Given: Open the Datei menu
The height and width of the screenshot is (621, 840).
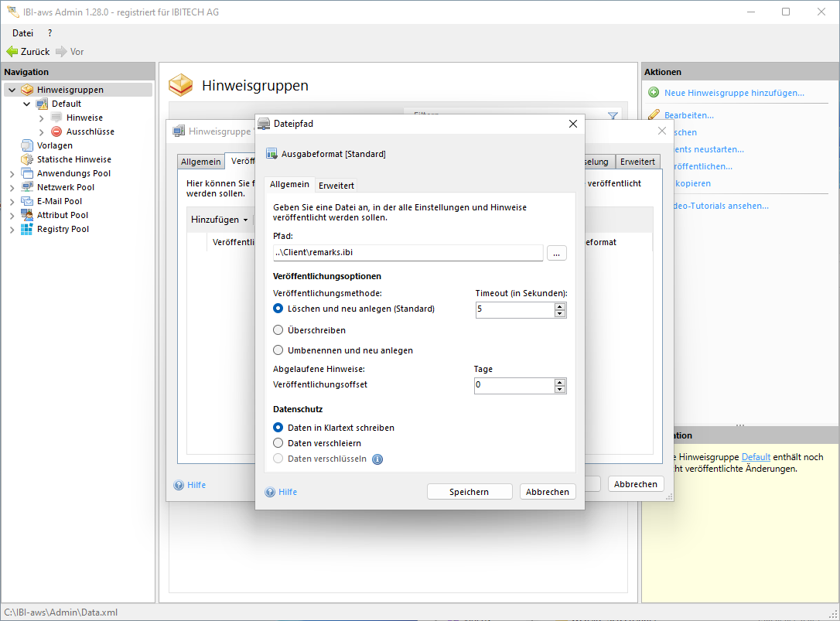Looking at the screenshot, I should pyautogui.click(x=23, y=33).
